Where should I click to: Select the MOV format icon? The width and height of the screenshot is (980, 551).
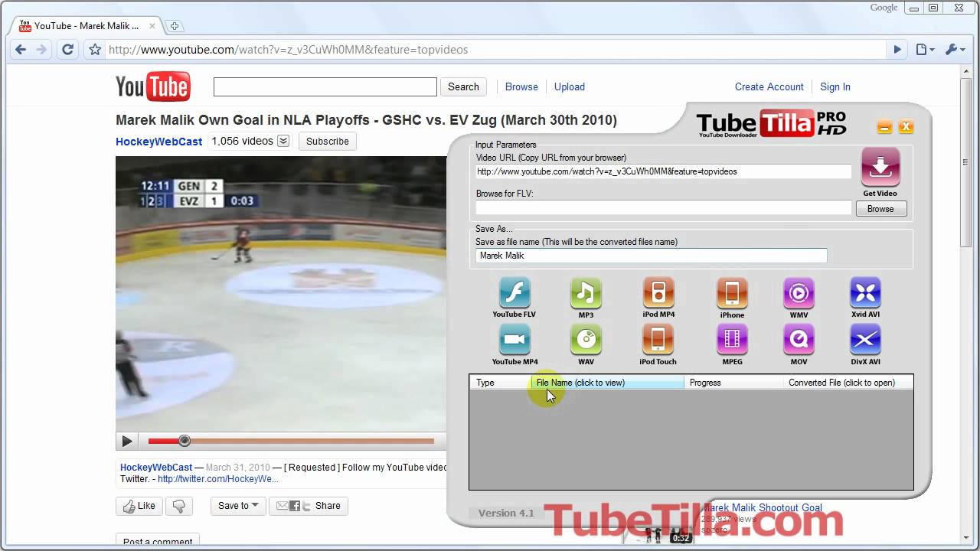pos(799,340)
